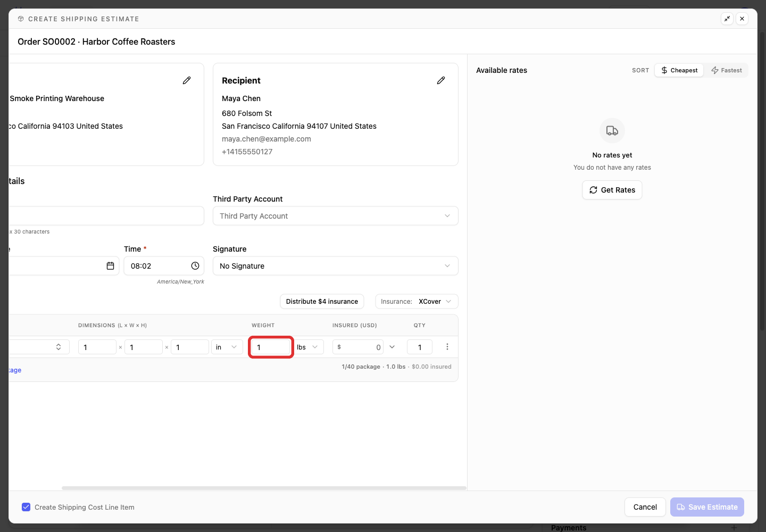Sort rates by Cheapest

click(x=679, y=70)
